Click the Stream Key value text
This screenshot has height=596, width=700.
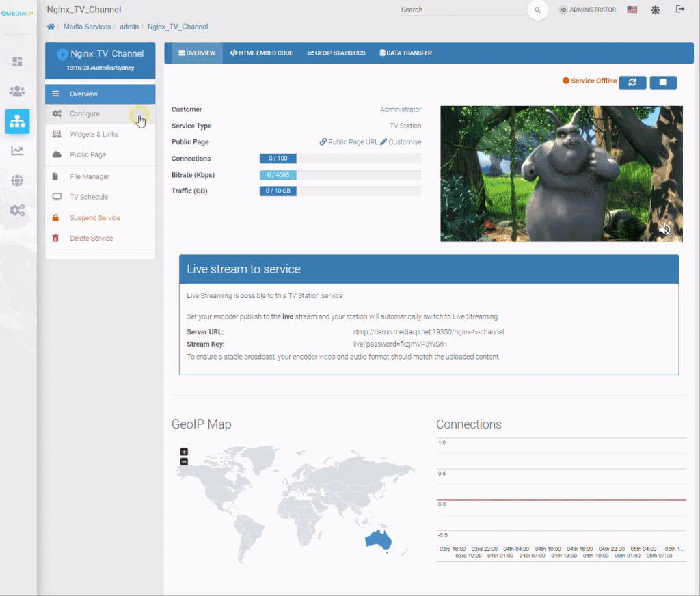click(x=399, y=344)
